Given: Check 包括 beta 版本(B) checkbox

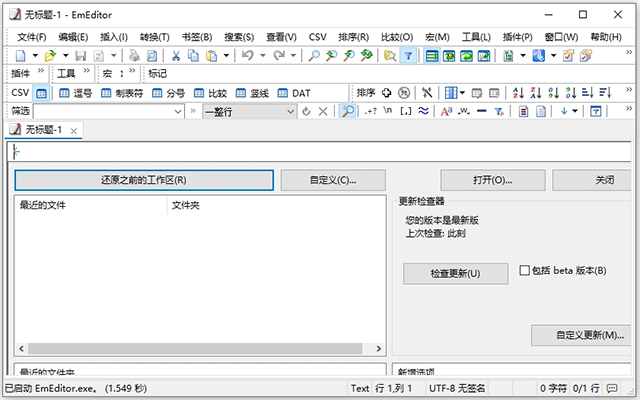Looking at the screenshot, I should 524,270.
